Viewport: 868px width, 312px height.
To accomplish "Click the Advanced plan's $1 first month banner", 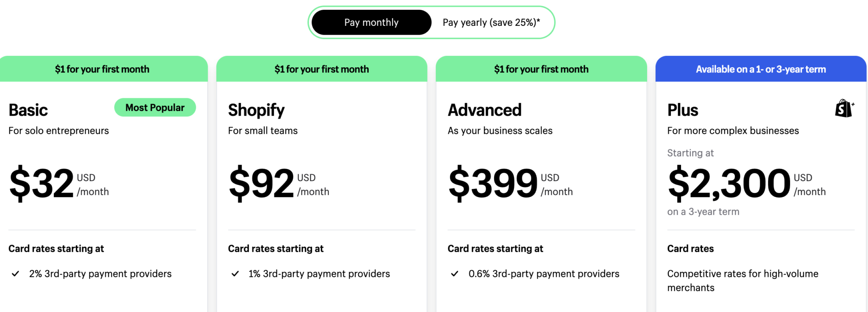I will (x=541, y=69).
